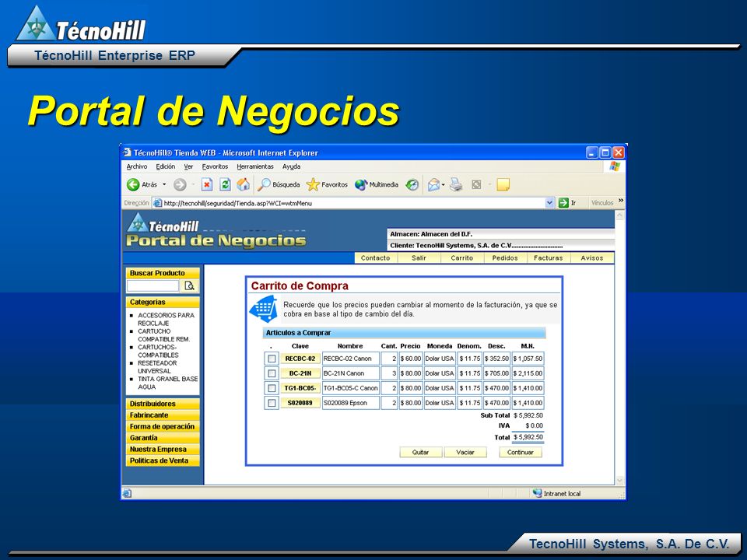Check the box for TG1-BC05 row

point(272,388)
